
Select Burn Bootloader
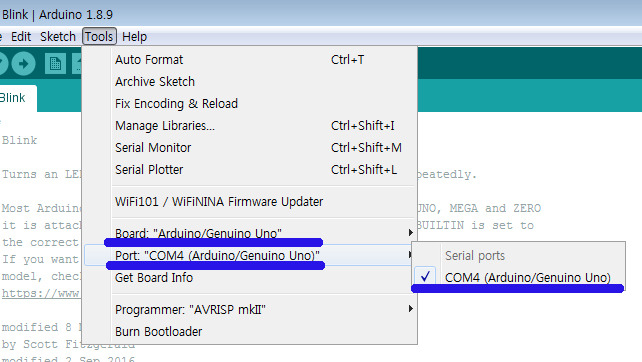click(x=250, y=331)
